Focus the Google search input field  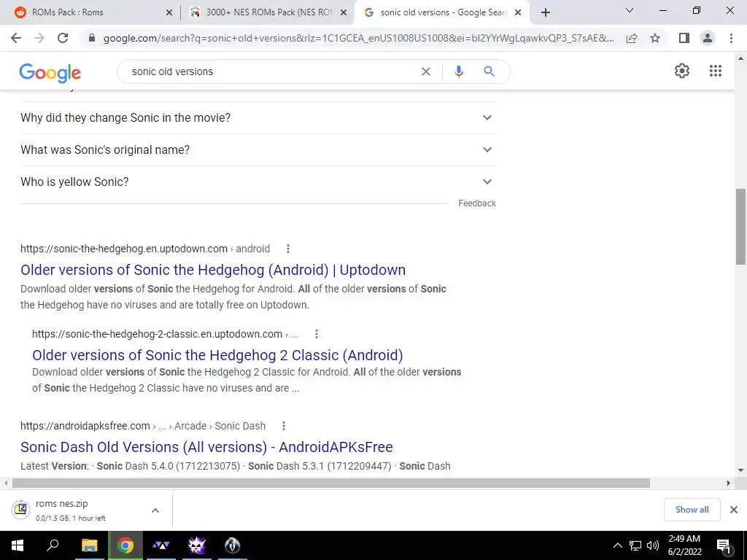click(271, 71)
